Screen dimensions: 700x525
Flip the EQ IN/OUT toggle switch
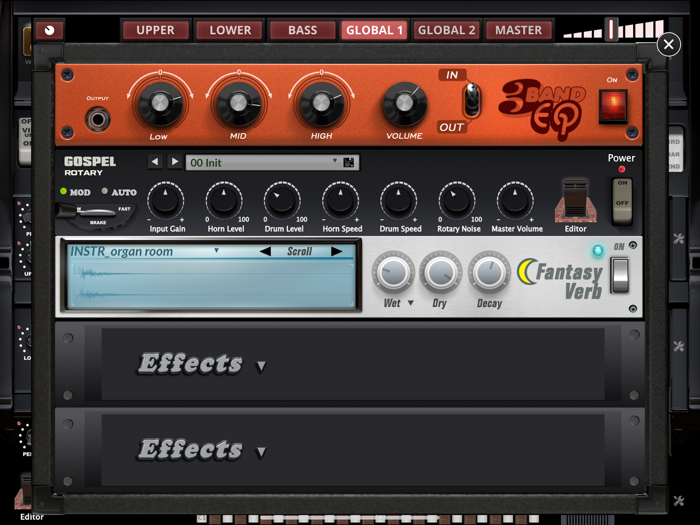pos(471,100)
